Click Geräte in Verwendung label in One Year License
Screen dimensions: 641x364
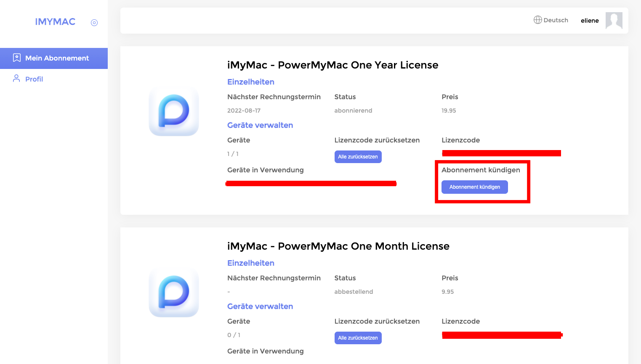pos(266,170)
